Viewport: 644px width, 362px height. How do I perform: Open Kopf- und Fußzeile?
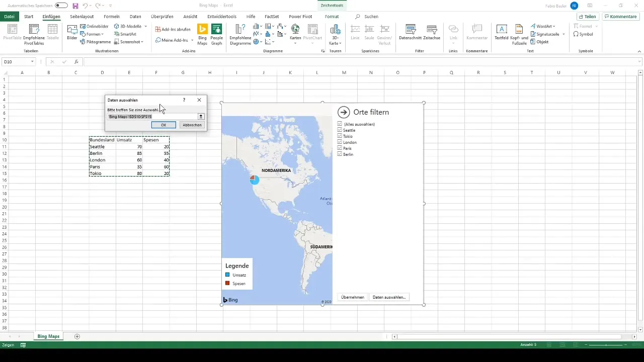(519, 35)
